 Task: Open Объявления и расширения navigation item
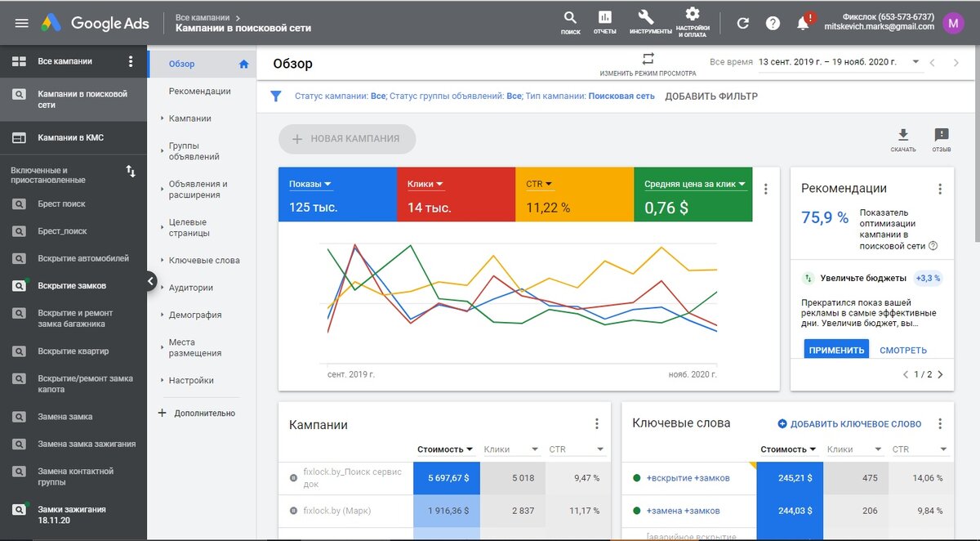pyautogui.click(x=198, y=190)
